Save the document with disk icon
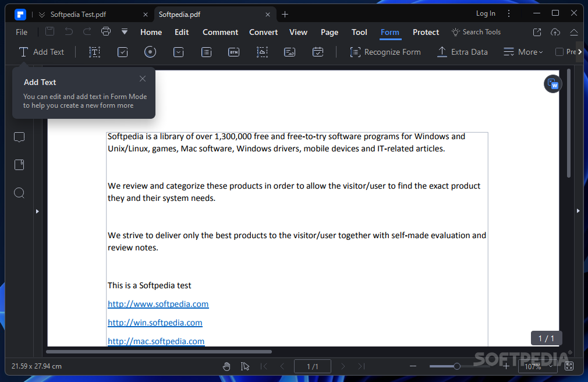Image resolution: width=588 pixels, height=382 pixels. pos(49,31)
